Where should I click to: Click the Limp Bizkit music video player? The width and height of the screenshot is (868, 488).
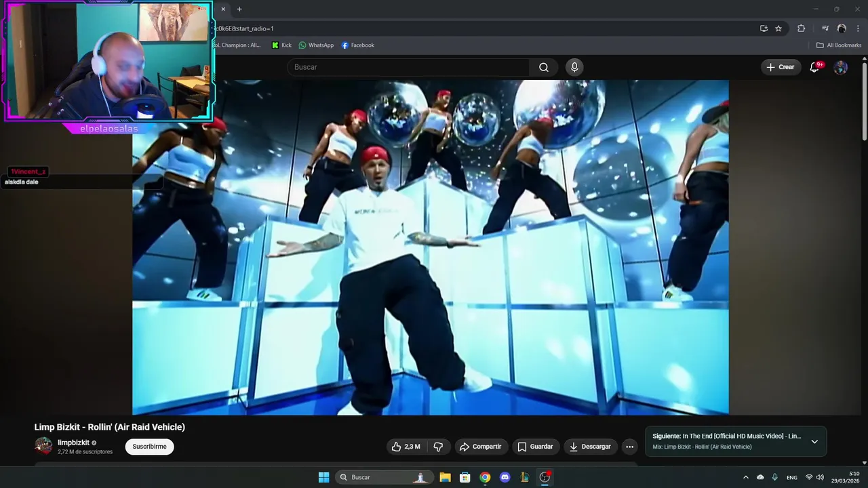(431, 247)
